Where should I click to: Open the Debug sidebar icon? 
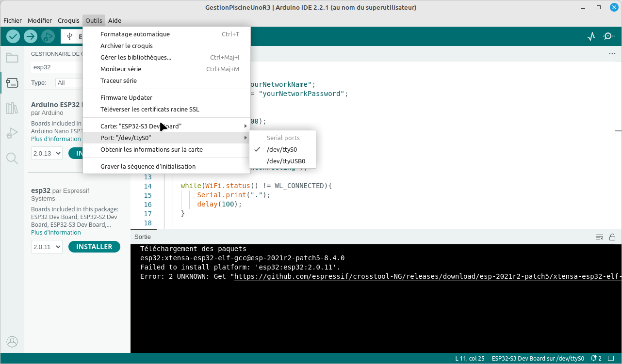click(x=12, y=133)
